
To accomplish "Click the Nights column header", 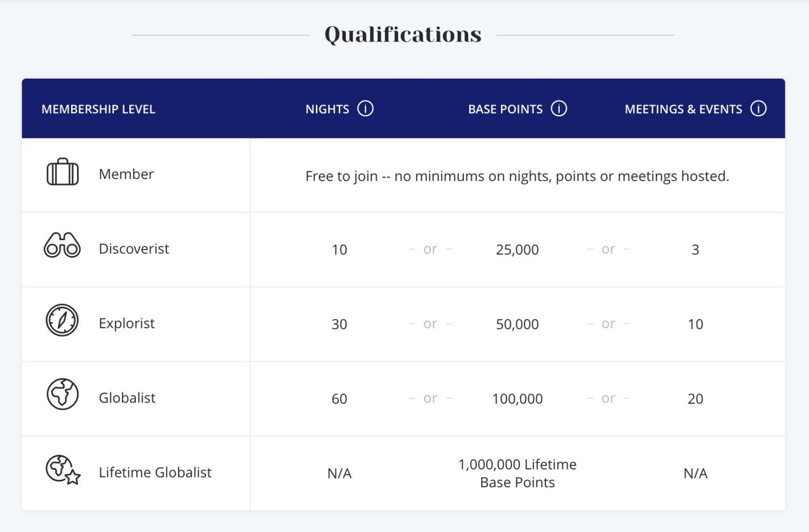I will tap(327, 109).
